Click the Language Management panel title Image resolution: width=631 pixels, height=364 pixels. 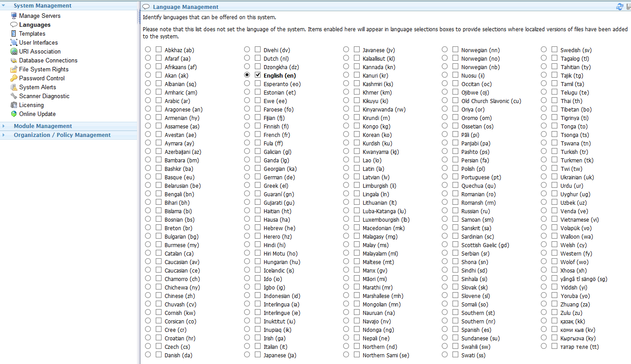186,7
